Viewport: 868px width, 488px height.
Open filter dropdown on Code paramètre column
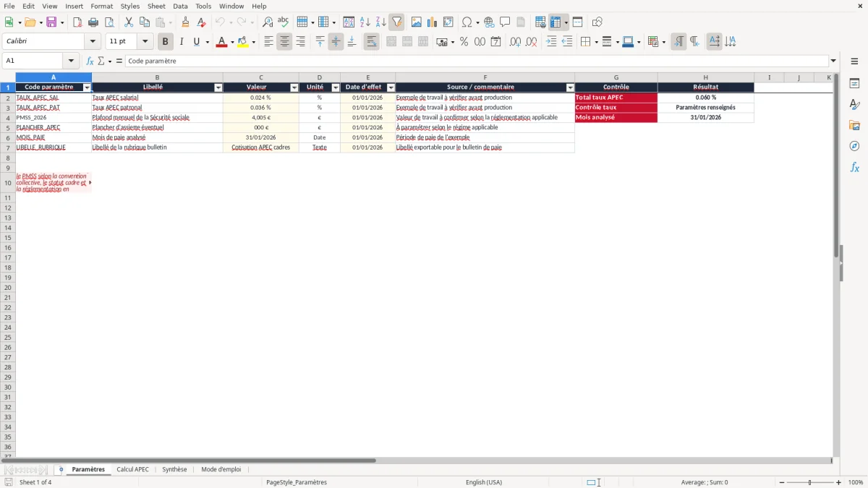87,87
